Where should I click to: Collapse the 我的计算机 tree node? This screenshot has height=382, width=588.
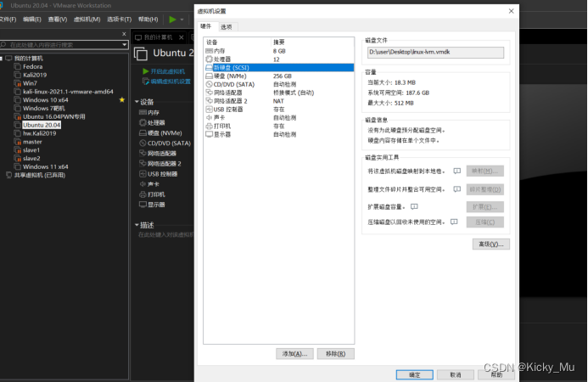coord(2,59)
